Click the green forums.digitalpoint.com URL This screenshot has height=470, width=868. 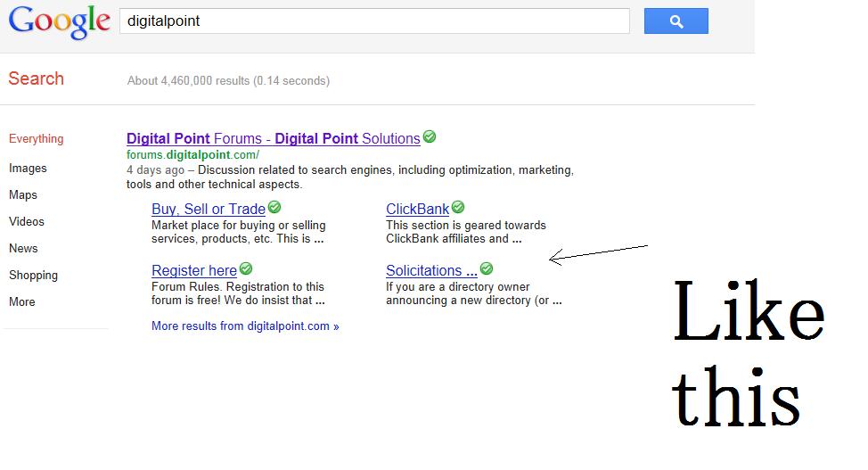192,154
